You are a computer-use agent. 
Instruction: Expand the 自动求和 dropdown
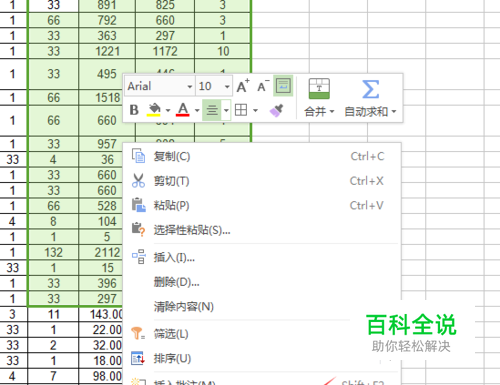[370, 111]
